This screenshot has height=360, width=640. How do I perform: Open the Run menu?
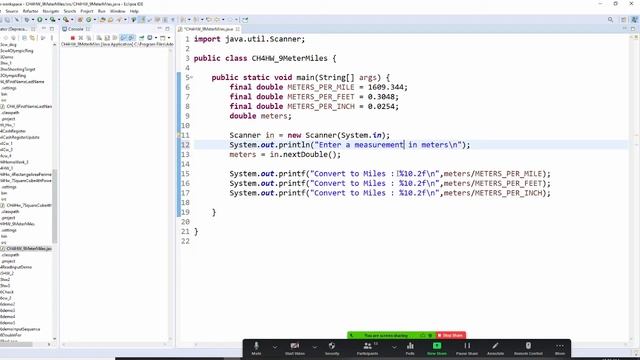coord(102,11)
